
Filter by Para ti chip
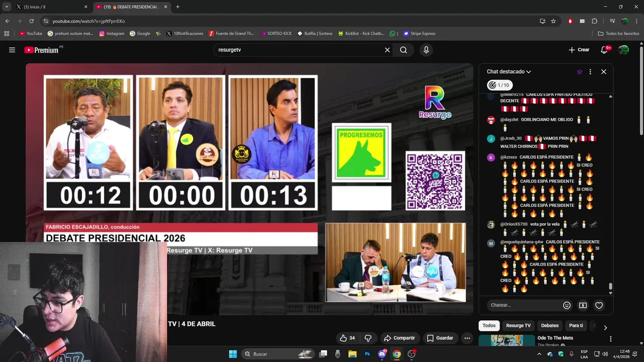(x=576, y=326)
